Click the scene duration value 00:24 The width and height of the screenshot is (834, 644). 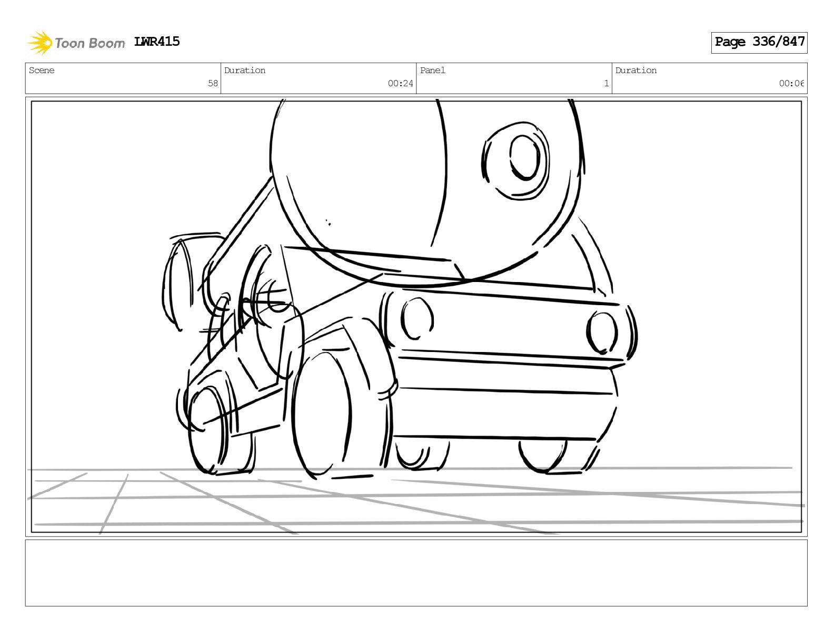click(x=401, y=83)
